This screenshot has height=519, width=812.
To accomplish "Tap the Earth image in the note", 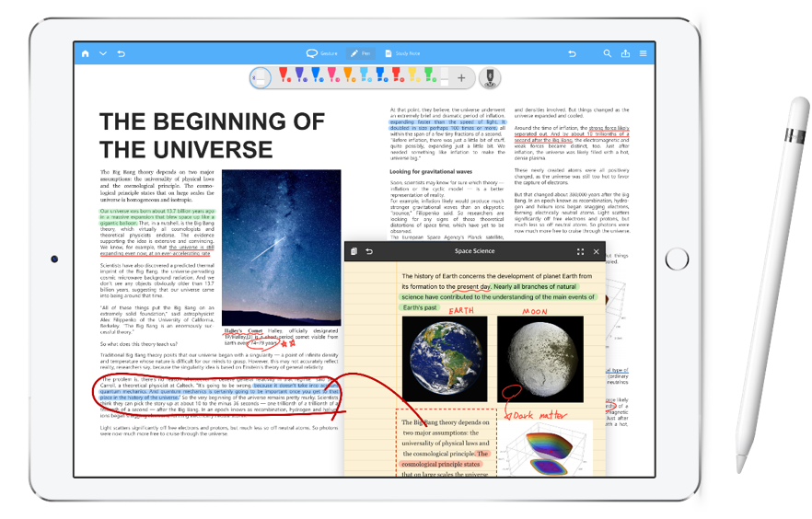I will (x=445, y=359).
